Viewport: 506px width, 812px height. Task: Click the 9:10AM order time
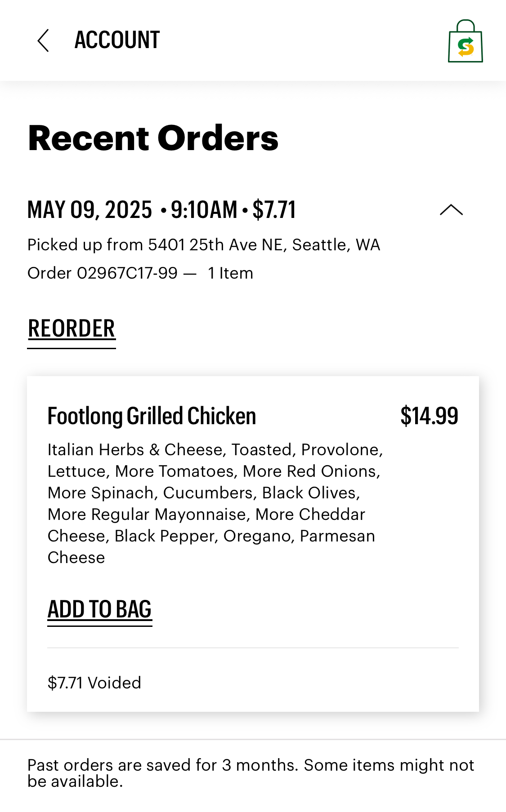[204, 210]
